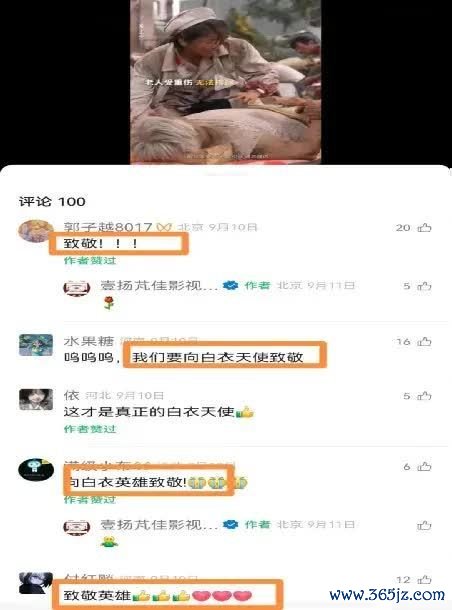The image size is (452, 610).
Task: Click the username 郭子越8017
Action: (108, 227)
